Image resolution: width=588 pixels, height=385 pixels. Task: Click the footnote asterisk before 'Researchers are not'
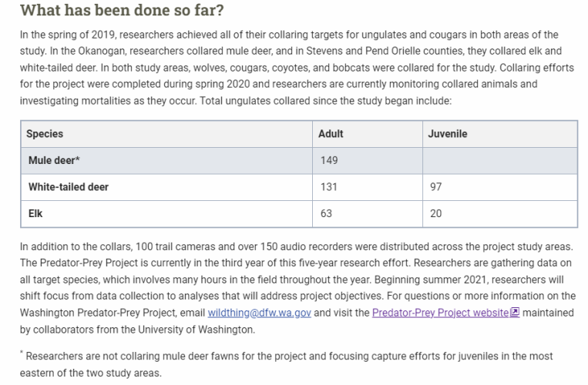(x=22, y=353)
